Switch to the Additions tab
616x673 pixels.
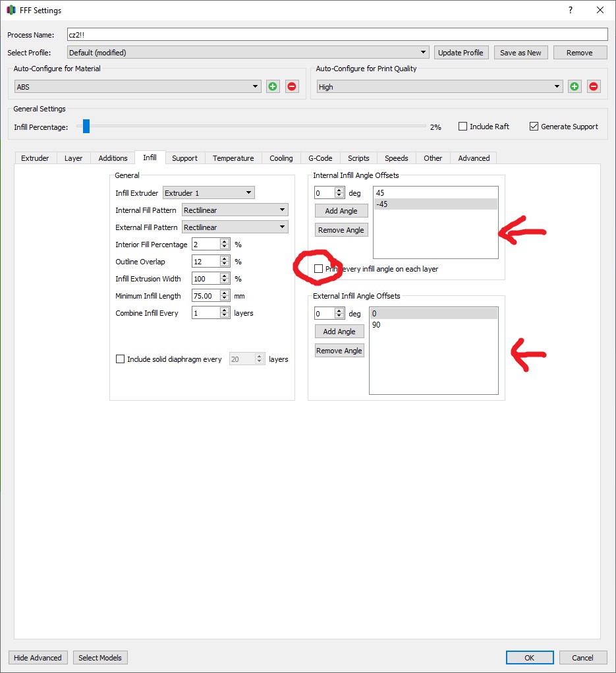tap(113, 158)
